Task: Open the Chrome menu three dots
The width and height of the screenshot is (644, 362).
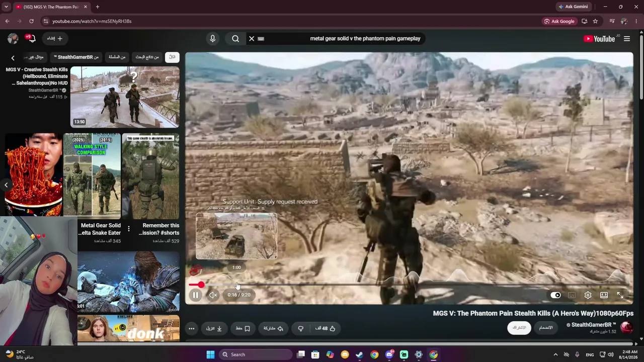Action: (636, 21)
